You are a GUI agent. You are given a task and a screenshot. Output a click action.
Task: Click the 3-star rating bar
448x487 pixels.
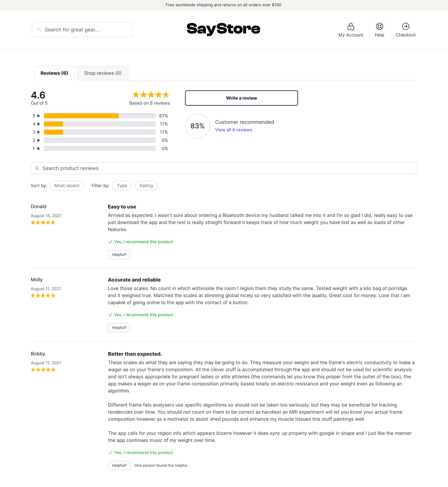coord(100,132)
